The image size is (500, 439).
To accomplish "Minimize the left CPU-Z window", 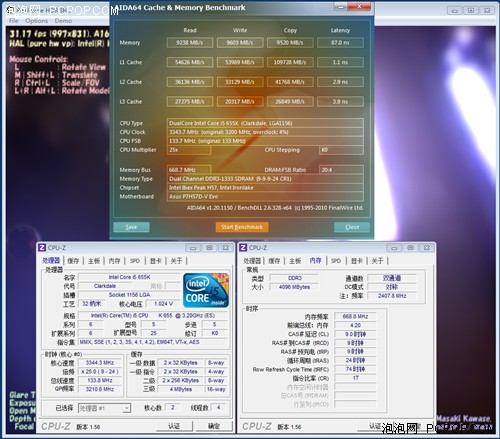I will click(193, 248).
